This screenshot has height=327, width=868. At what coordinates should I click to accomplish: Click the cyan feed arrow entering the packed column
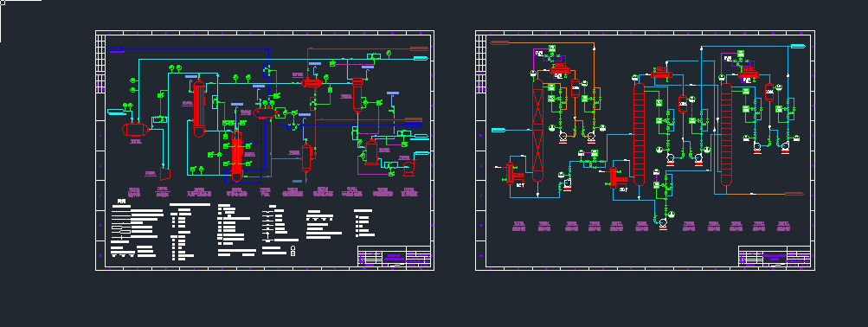pyautogui.click(x=498, y=130)
